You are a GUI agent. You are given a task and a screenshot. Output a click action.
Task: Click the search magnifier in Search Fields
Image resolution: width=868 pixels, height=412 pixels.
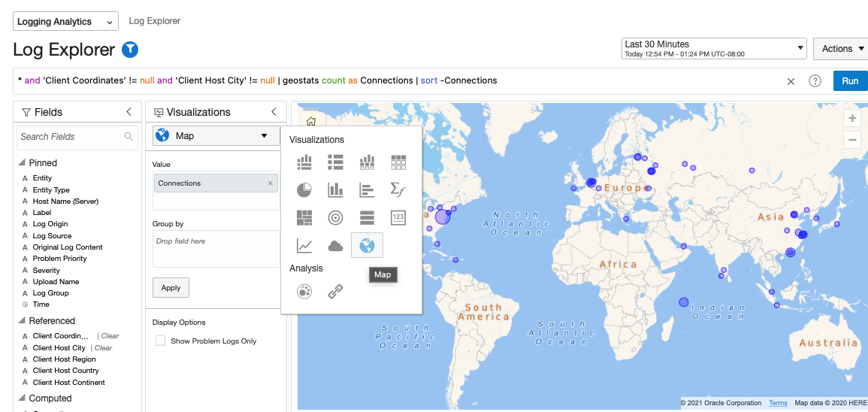[129, 136]
